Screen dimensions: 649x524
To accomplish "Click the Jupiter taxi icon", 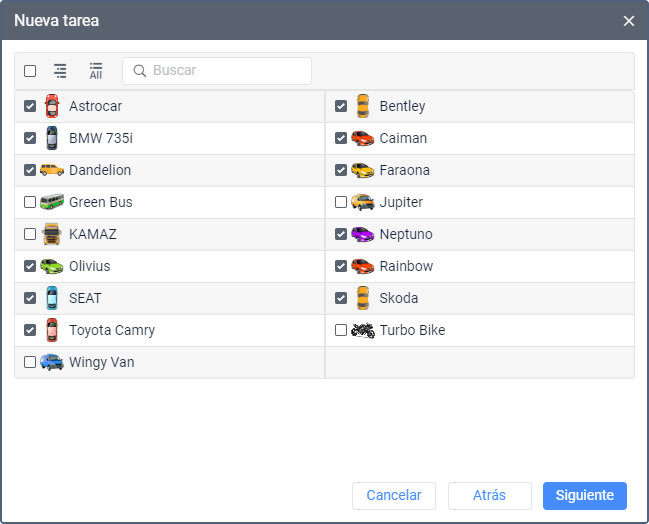I will click(x=362, y=202).
